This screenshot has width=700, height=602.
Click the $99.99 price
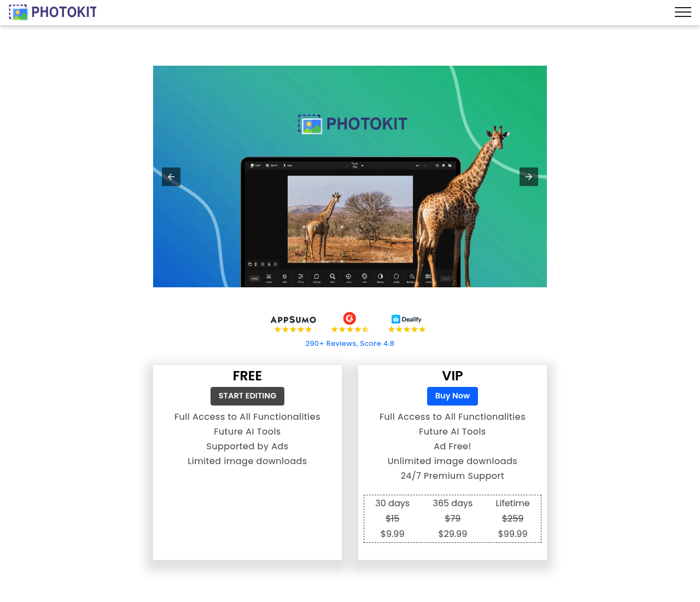click(513, 534)
